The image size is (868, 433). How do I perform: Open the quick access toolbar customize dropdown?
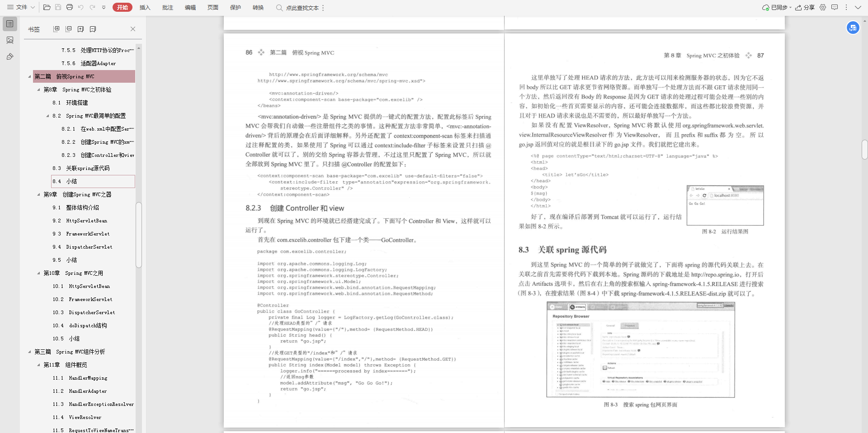tap(104, 7)
